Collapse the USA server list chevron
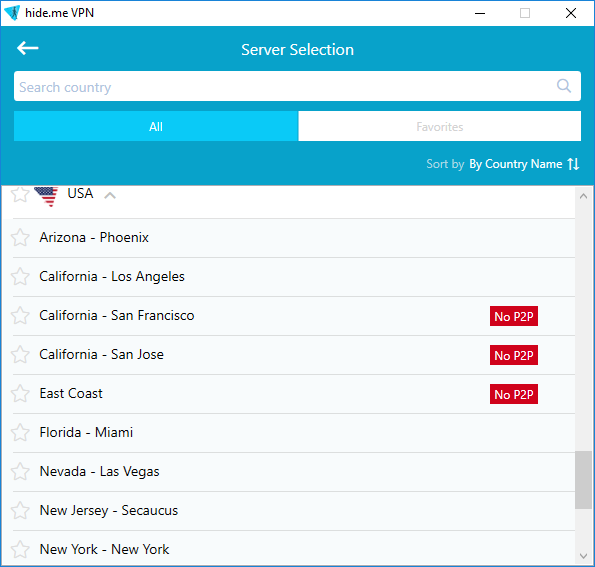595x567 pixels. (x=110, y=195)
